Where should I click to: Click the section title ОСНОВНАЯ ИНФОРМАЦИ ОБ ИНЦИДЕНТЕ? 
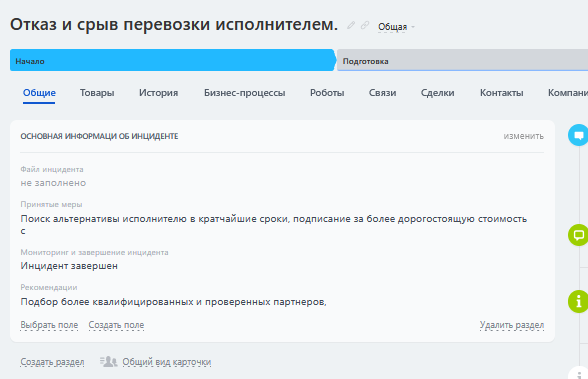[99, 136]
